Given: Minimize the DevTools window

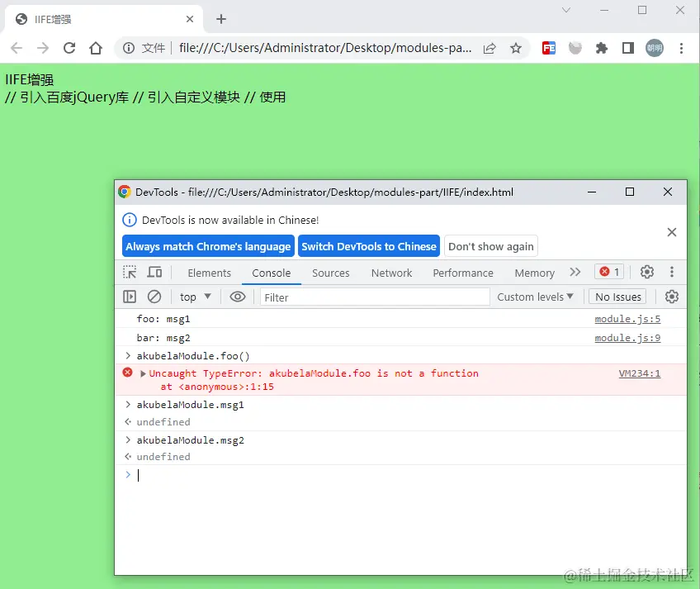Looking at the screenshot, I should (592, 192).
